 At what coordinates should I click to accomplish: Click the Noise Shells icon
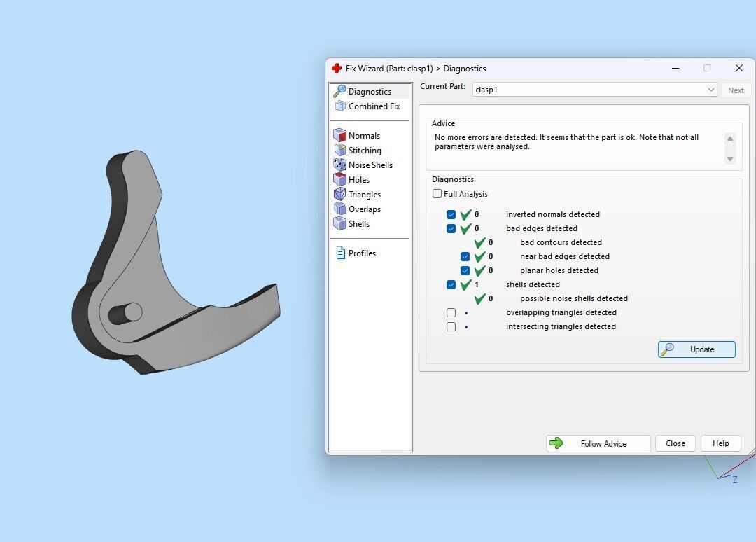coord(340,165)
